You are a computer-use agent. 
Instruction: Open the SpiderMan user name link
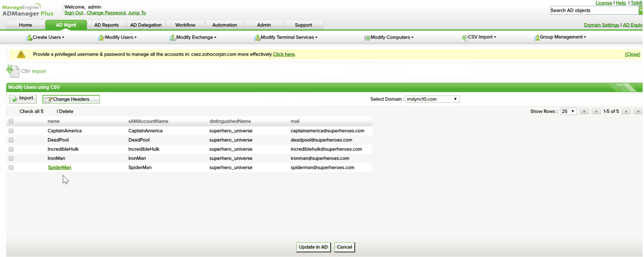60,168
